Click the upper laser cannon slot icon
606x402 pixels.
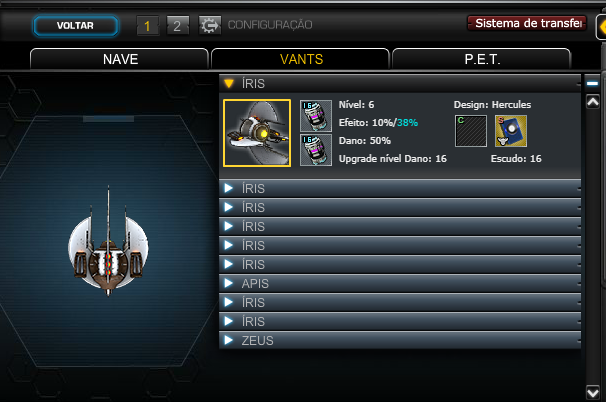(316, 116)
